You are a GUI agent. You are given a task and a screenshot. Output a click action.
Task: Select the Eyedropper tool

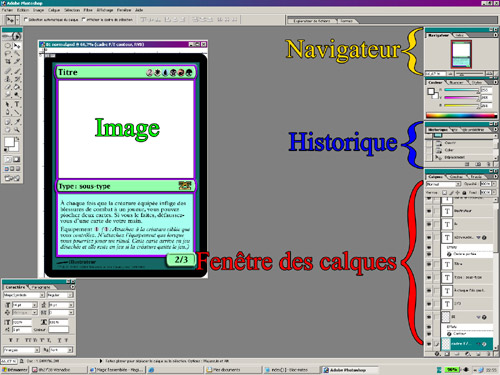17,122
